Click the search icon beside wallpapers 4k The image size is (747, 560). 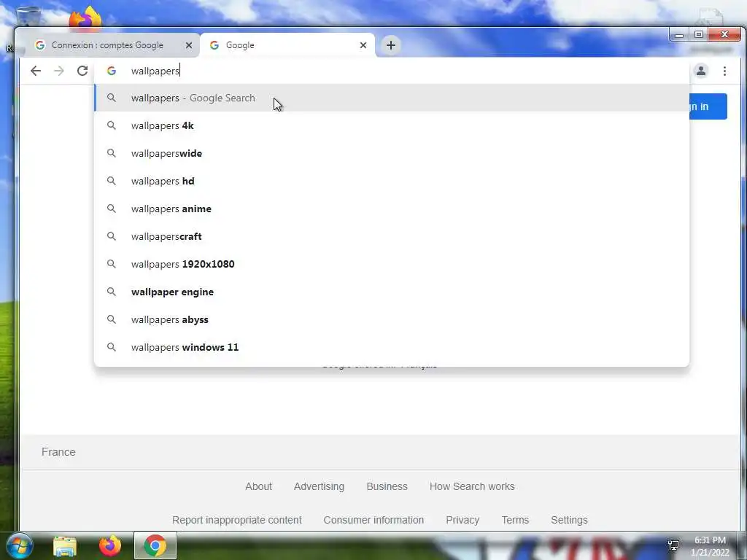(x=112, y=125)
